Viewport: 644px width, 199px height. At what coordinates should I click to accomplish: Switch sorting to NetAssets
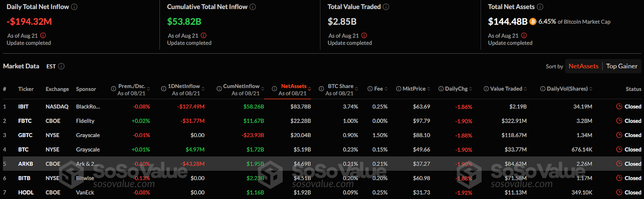[583, 66]
